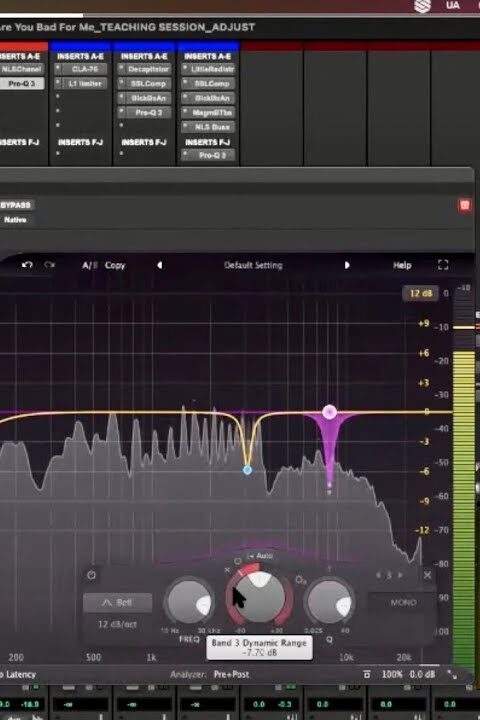Open insert selector dot beside Decapitator
Image resolution: width=480 pixels, height=720 pixels.
point(122,68)
